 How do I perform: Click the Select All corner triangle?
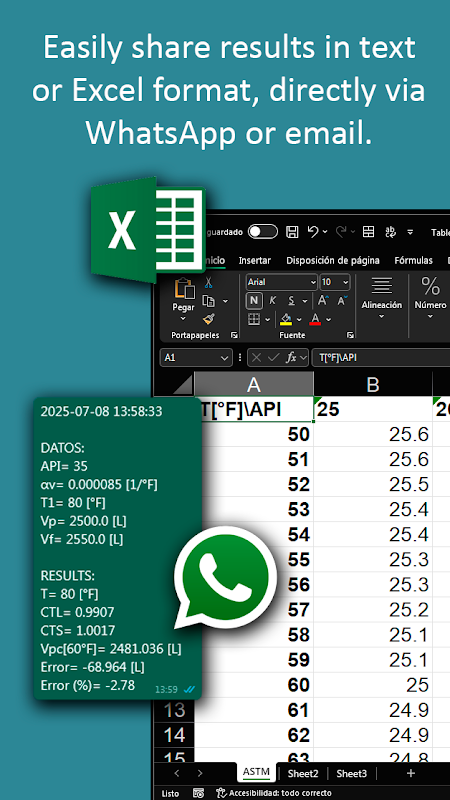coord(183,385)
